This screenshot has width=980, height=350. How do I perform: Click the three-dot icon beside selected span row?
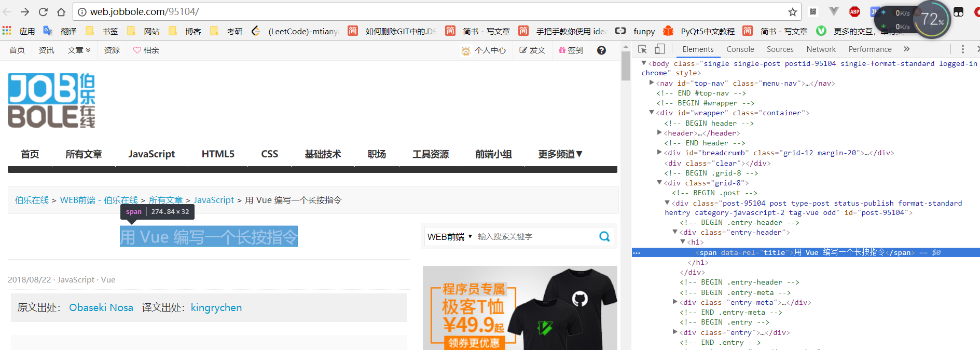pyautogui.click(x=637, y=253)
